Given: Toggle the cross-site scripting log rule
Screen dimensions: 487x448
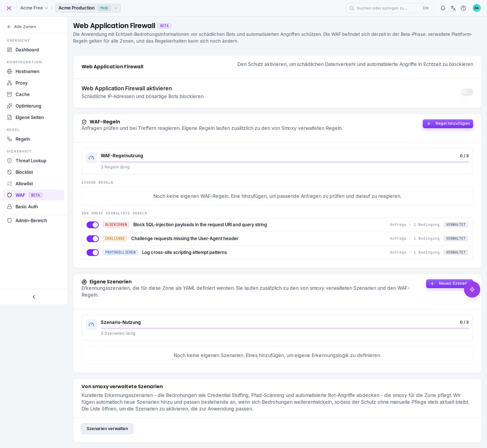Looking at the screenshot, I should click(92, 252).
